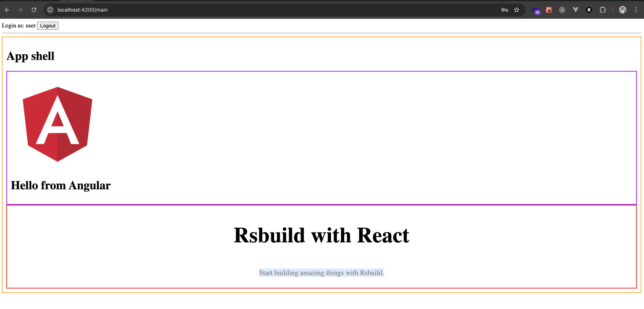Click the Logout button
The image size is (644, 309).
pos(48,26)
